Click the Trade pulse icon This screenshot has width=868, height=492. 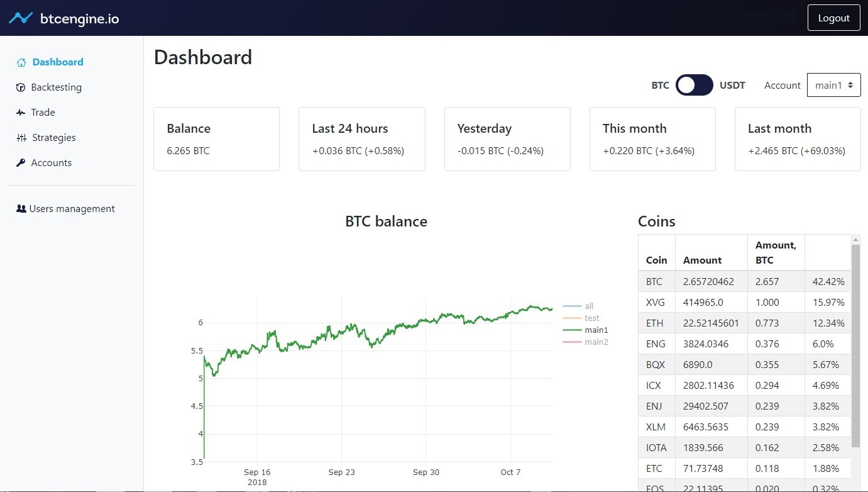click(21, 113)
